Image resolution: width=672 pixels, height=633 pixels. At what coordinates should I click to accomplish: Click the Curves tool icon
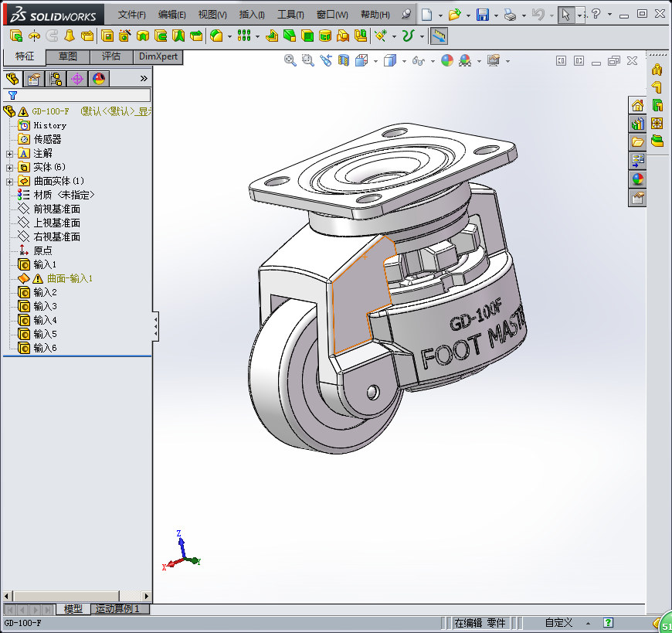408,36
